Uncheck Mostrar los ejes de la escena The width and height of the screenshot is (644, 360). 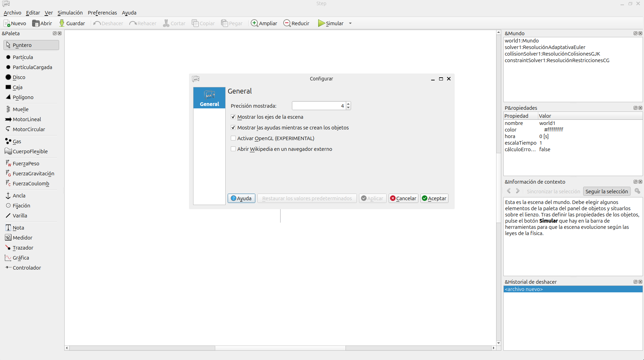pyautogui.click(x=233, y=117)
